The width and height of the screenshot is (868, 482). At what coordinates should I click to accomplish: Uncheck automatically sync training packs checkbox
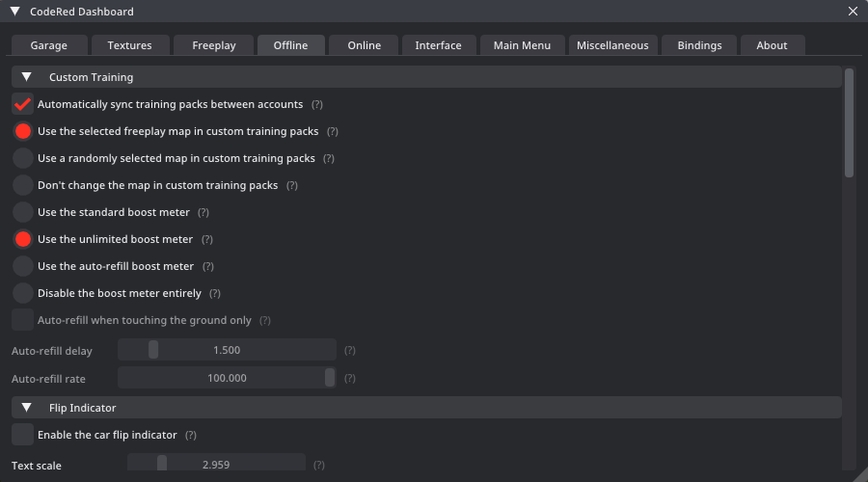(22, 104)
